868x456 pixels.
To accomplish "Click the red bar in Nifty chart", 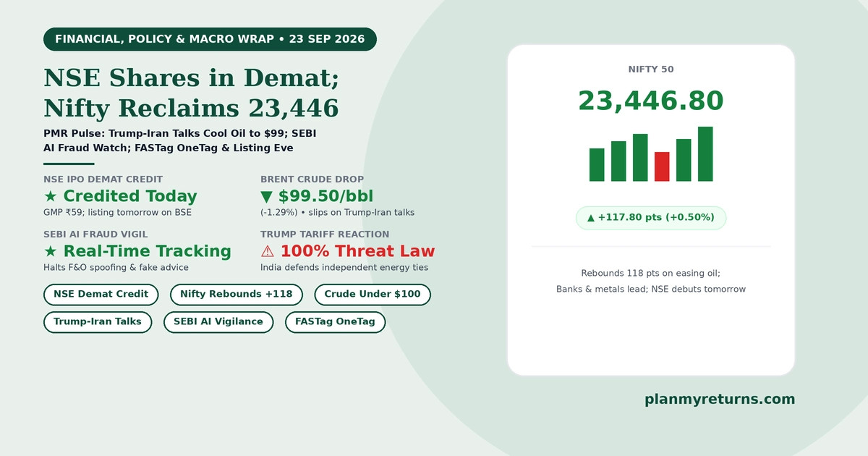I will (662, 166).
